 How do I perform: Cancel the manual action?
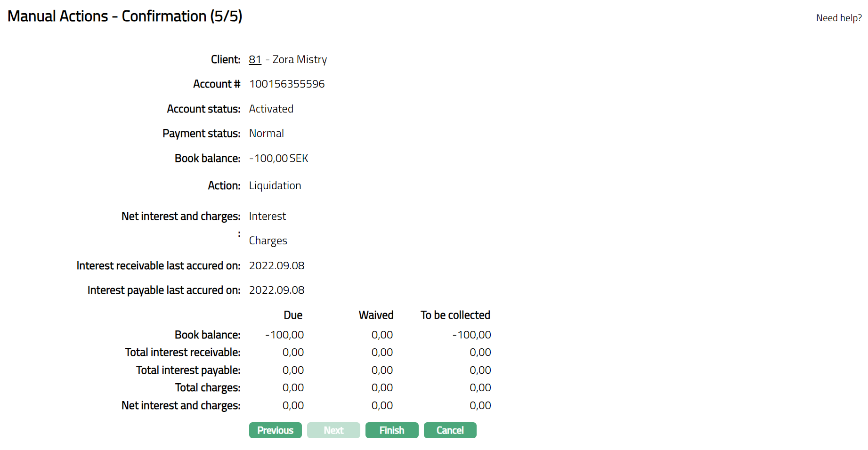point(450,430)
